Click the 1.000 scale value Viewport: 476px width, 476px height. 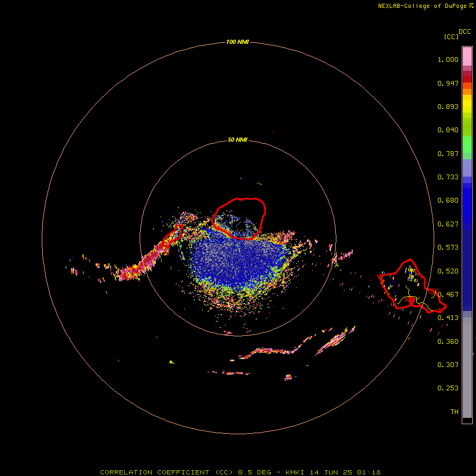pos(448,59)
